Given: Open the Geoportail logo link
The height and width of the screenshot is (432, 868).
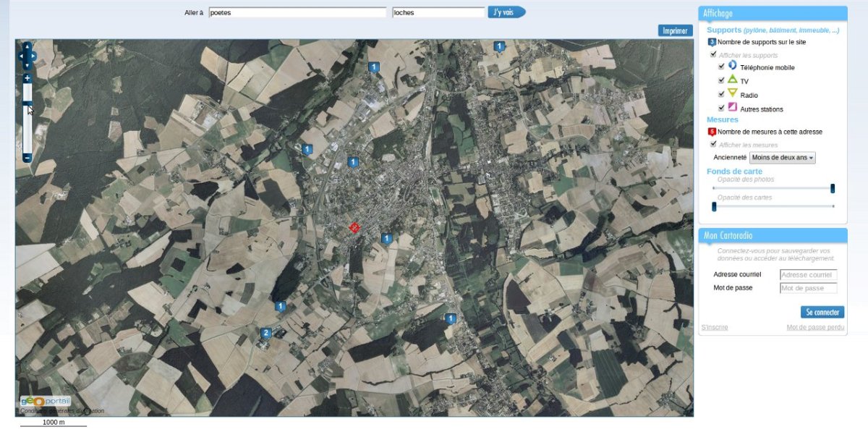Looking at the screenshot, I should [x=45, y=402].
